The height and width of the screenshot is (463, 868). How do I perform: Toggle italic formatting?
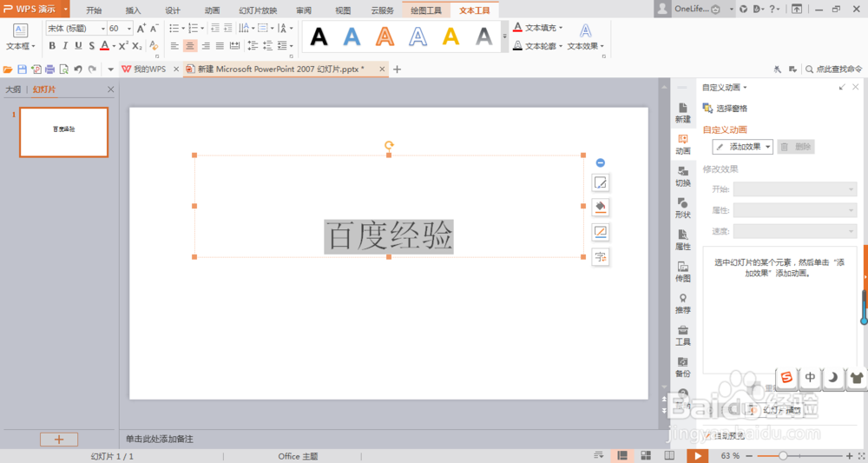click(x=65, y=46)
